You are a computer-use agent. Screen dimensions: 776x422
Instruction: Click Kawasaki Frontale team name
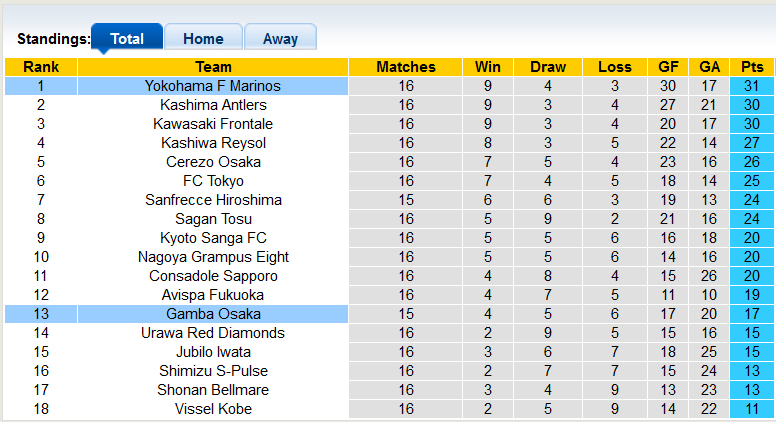click(213, 124)
